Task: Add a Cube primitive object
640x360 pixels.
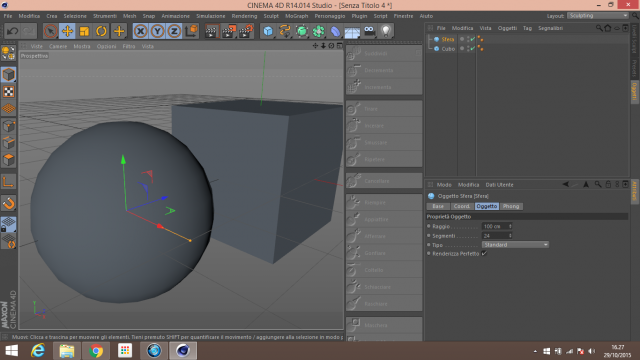Action: click(268, 31)
